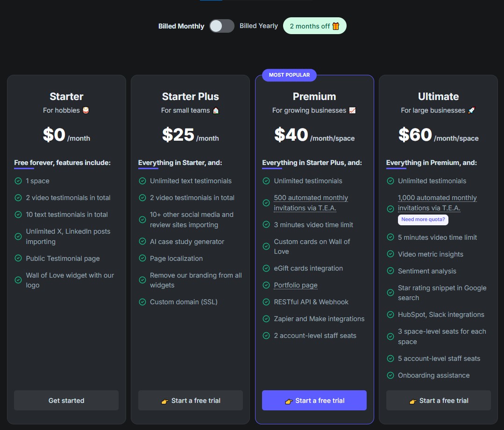Click "Get started" on the Starter plan
This screenshot has width=504, height=430.
click(66, 400)
